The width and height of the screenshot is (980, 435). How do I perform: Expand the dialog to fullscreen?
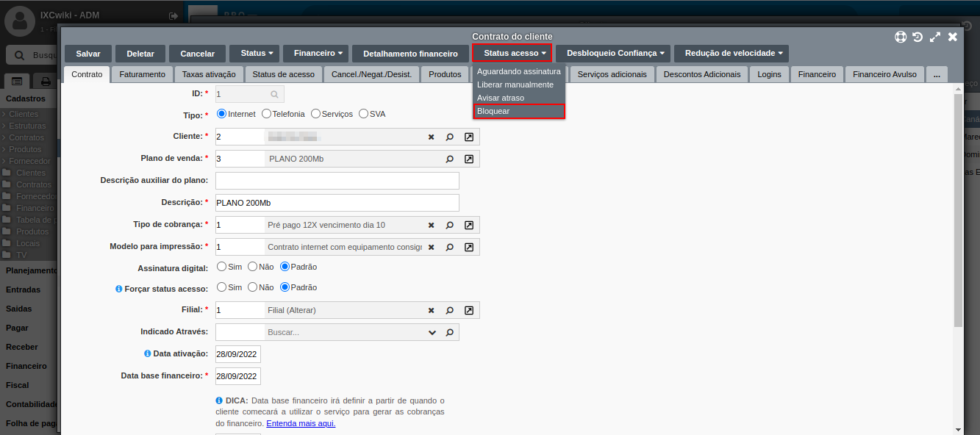pyautogui.click(x=935, y=37)
